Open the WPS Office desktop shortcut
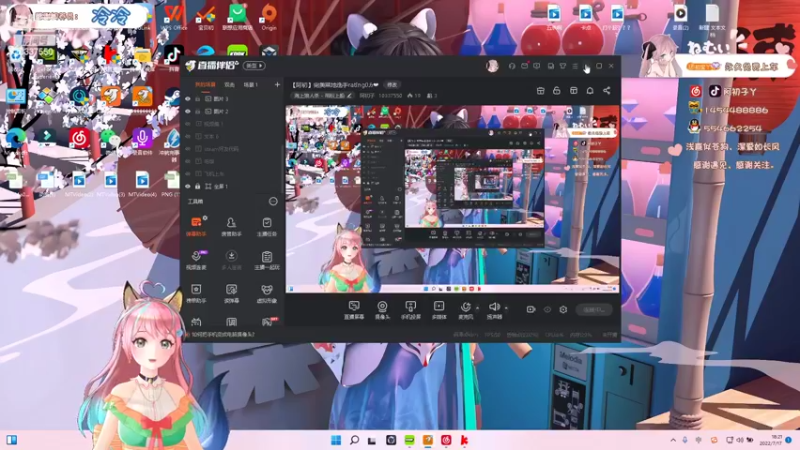The width and height of the screenshot is (800, 450). pyautogui.click(x=174, y=17)
